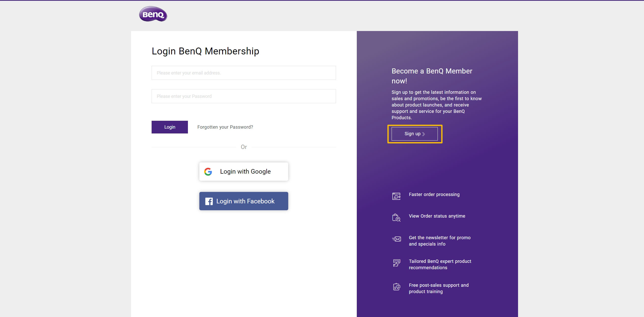Click the double chevron beside Sign up
The width and height of the screenshot is (644, 317).
pyautogui.click(x=423, y=134)
